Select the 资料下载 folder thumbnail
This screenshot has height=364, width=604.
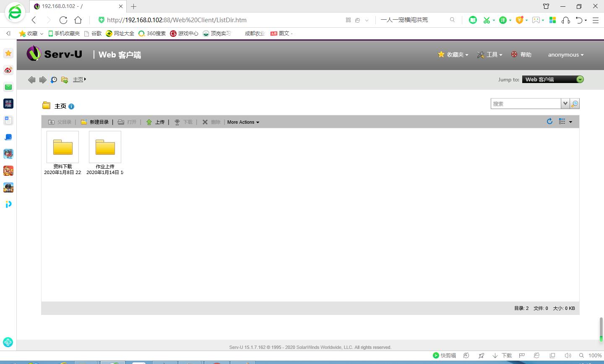tap(63, 147)
